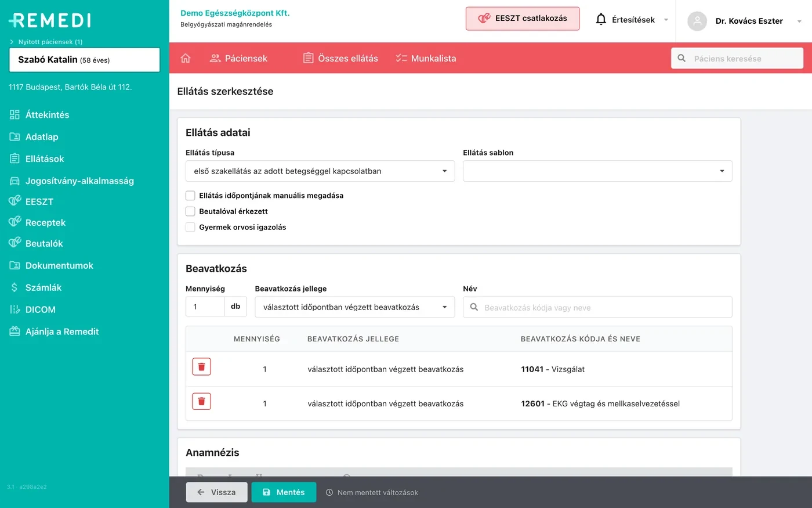The width and height of the screenshot is (812, 508).
Task: Expand the Nyitott páciensek list
Action: 46,42
